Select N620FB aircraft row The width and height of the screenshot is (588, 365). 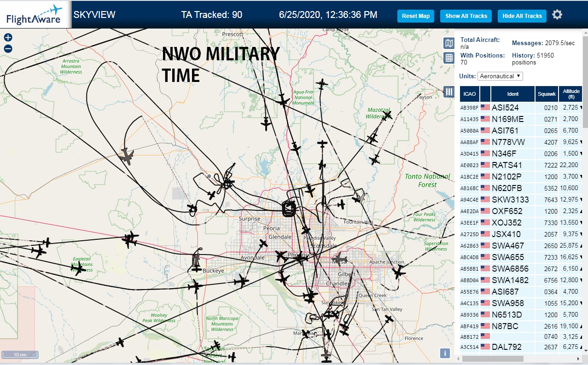pyautogui.click(x=521, y=188)
